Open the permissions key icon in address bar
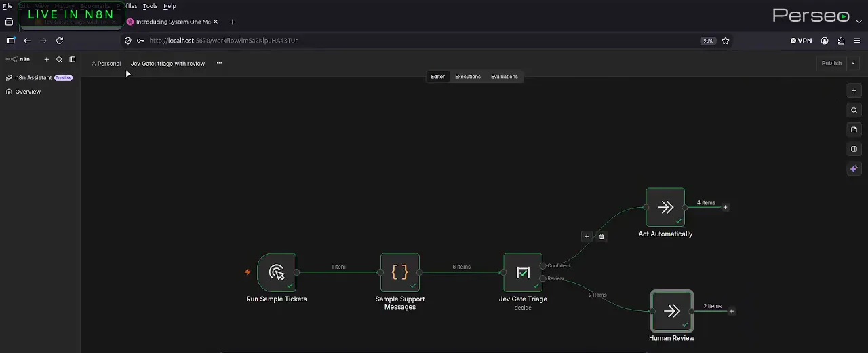The height and width of the screenshot is (353, 868). [140, 41]
